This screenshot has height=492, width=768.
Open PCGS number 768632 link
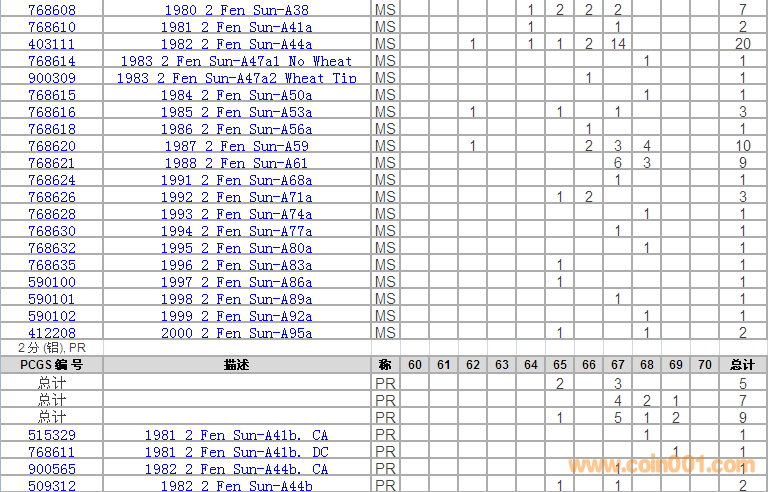(x=51, y=248)
